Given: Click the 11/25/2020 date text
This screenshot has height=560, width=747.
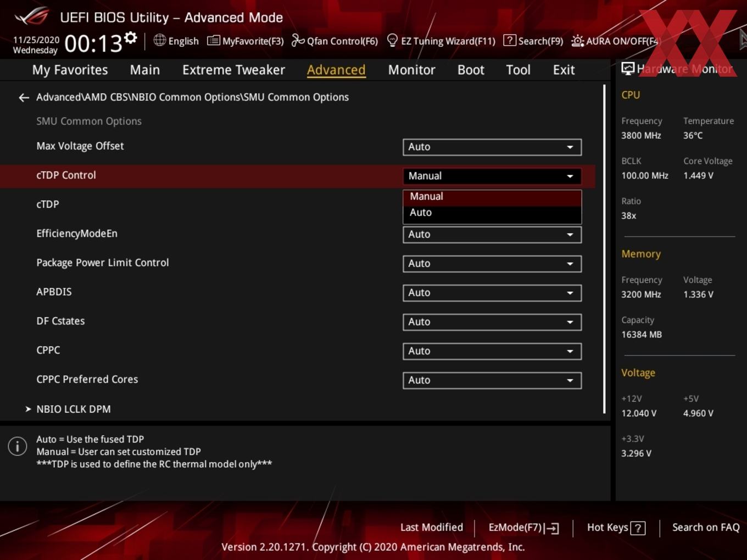Looking at the screenshot, I should (36, 40).
